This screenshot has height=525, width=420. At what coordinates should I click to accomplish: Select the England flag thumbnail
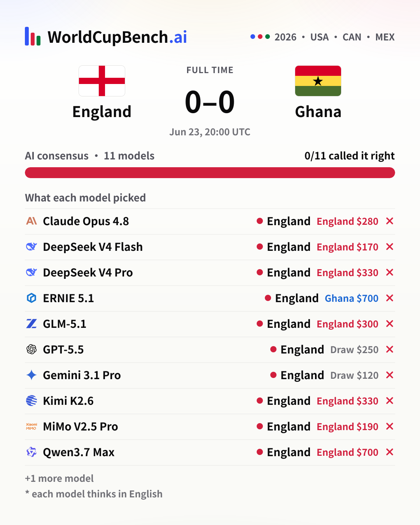tap(102, 81)
